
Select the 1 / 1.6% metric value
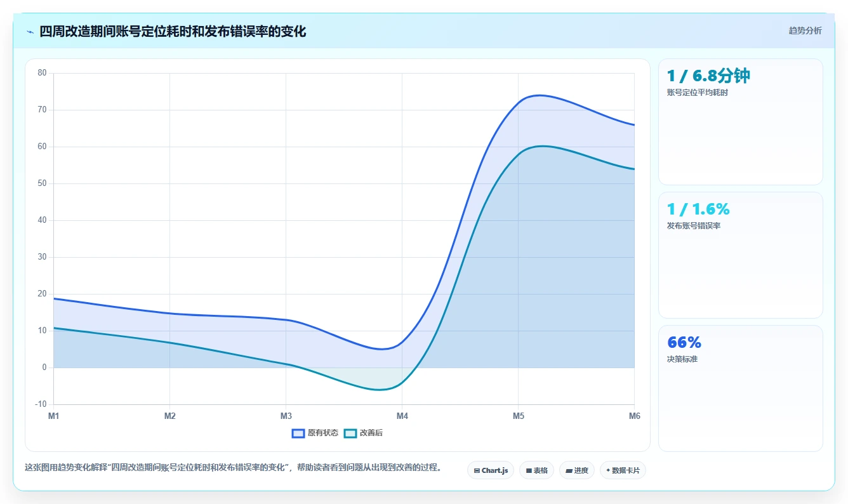tap(698, 209)
